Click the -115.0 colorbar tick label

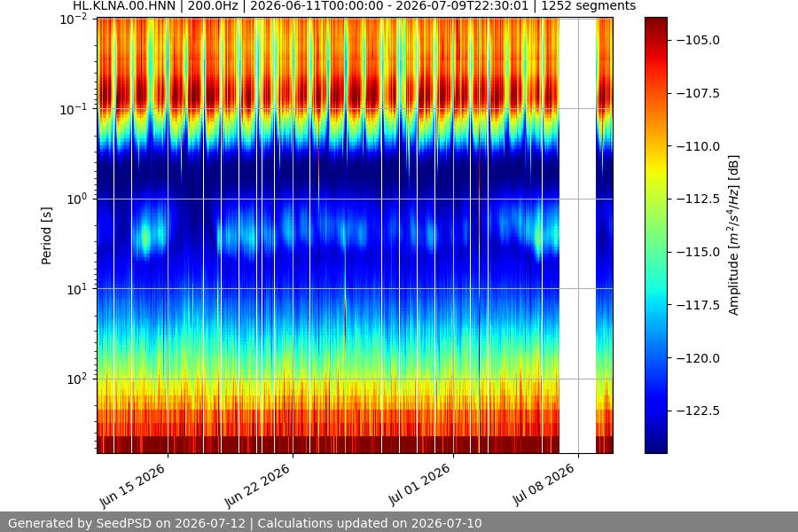699,252
